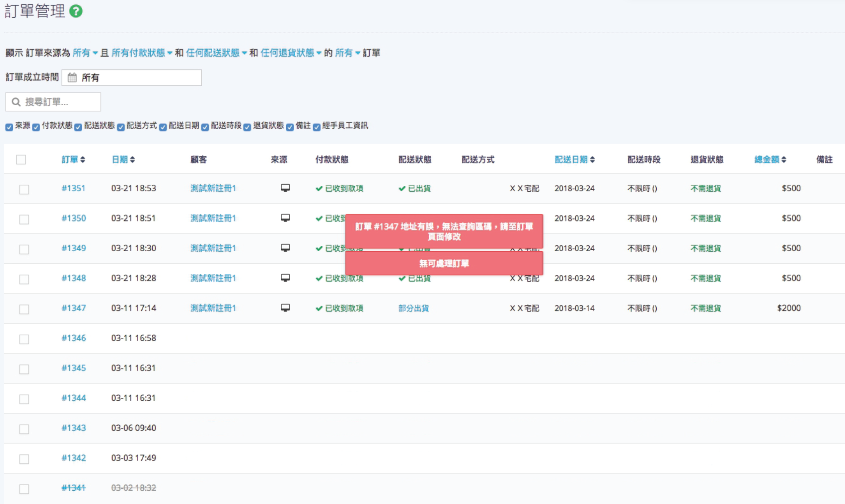Image resolution: width=845 pixels, height=504 pixels.
Task: Open order #1346 link
Action: pos(74,338)
